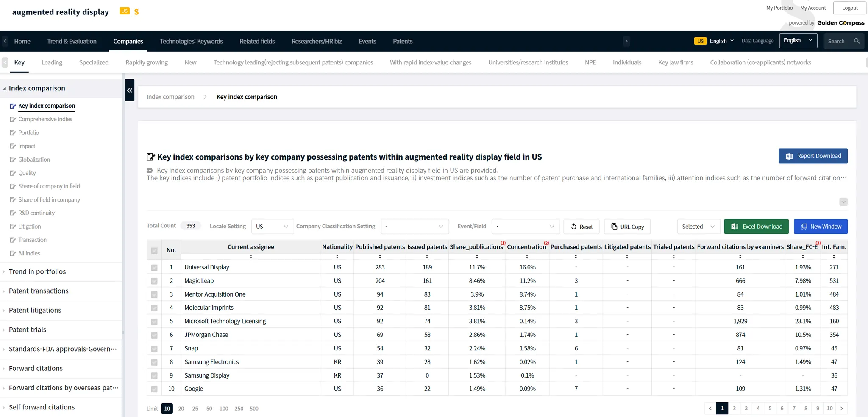This screenshot has width=868, height=417.
Task: Toggle the select-all header checkbox
Action: point(154,251)
